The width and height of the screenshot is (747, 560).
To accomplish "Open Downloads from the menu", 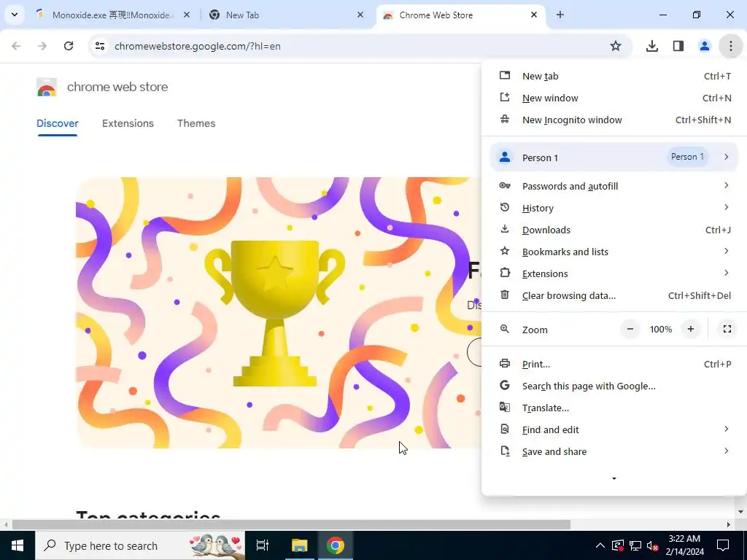I will pyautogui.click(x=614, y=230).
